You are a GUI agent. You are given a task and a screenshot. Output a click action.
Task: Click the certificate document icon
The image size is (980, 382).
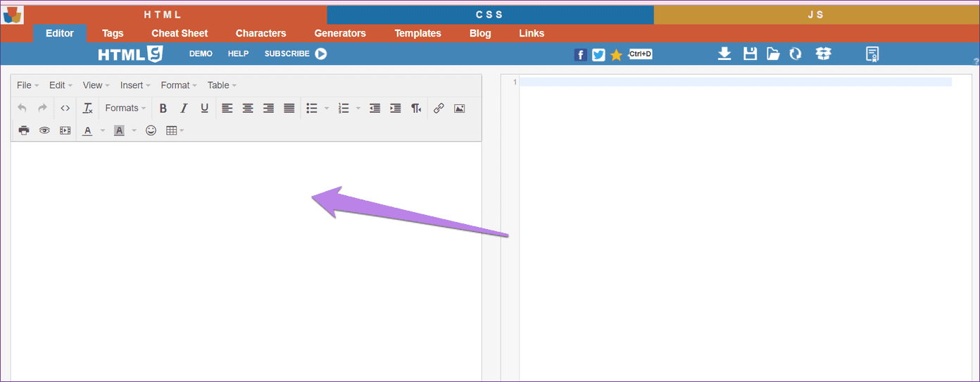point(872,54)
